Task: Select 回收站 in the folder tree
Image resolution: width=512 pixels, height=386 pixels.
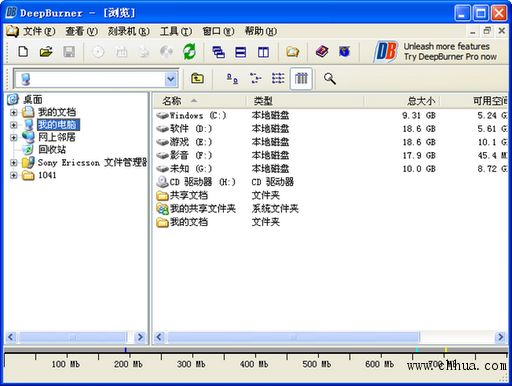Action: pos(52,150)
